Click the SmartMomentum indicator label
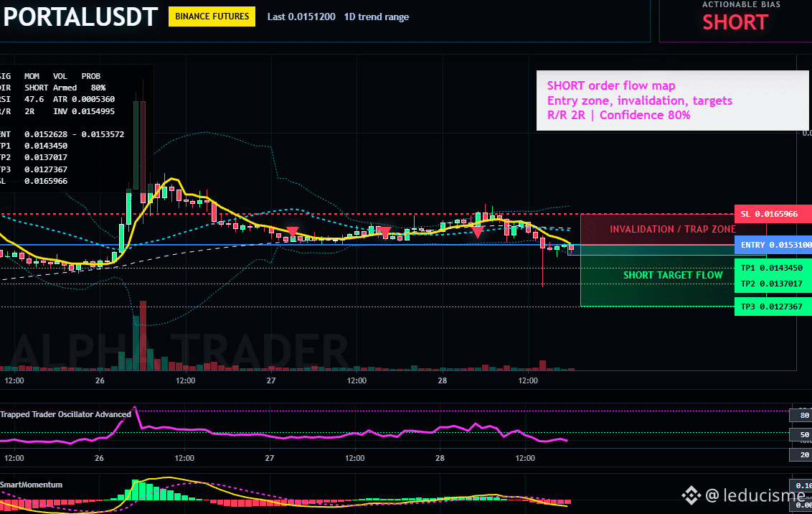 click(x=31, y=485)
